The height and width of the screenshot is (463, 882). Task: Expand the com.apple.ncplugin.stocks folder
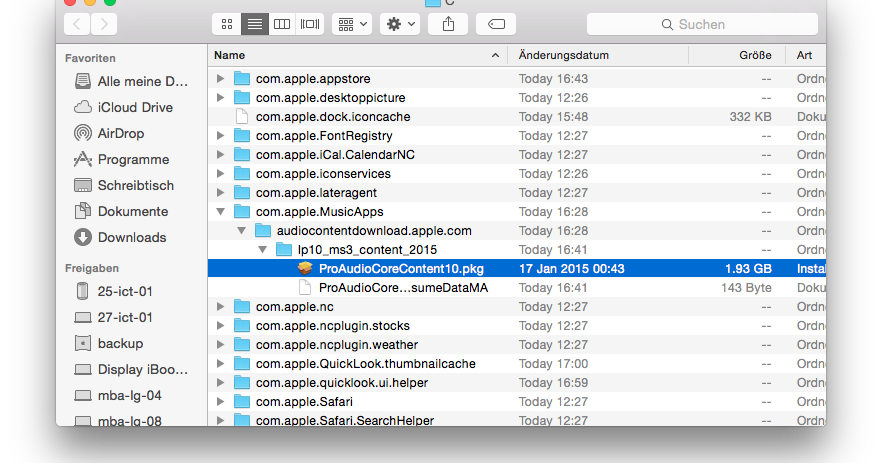pos(220,326)
